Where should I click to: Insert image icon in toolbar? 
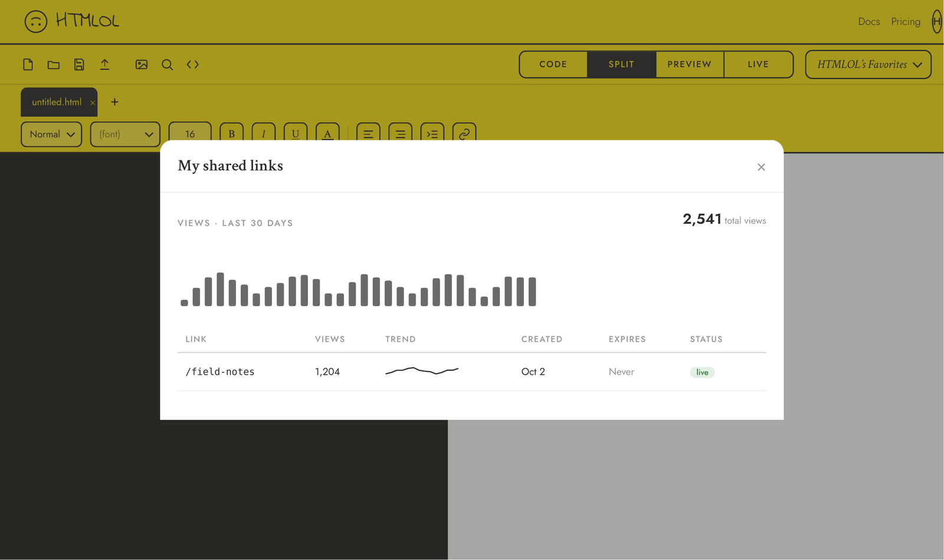(142, 64)
